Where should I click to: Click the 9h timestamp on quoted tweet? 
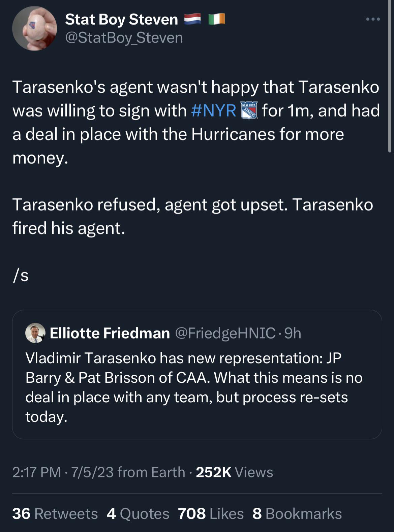tap(293, 333)
